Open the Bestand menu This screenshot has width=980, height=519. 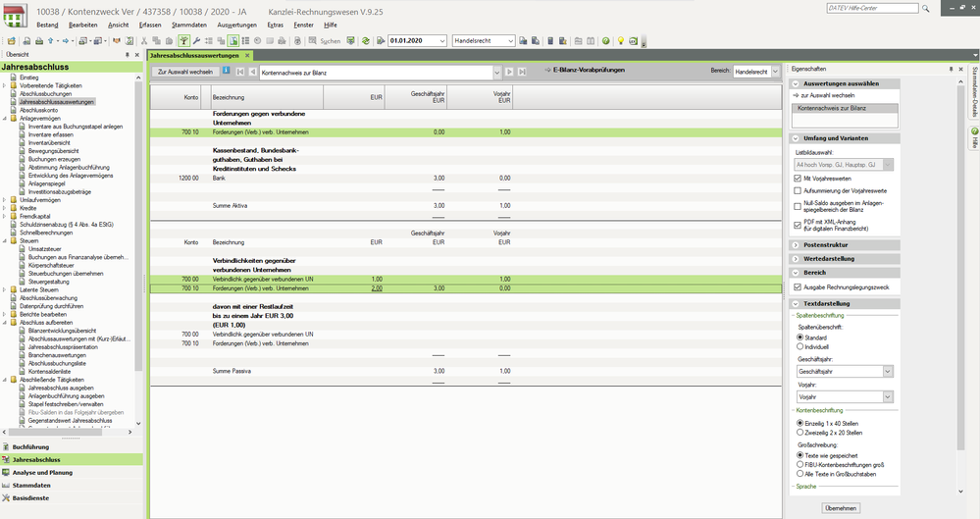pos(47,25)
